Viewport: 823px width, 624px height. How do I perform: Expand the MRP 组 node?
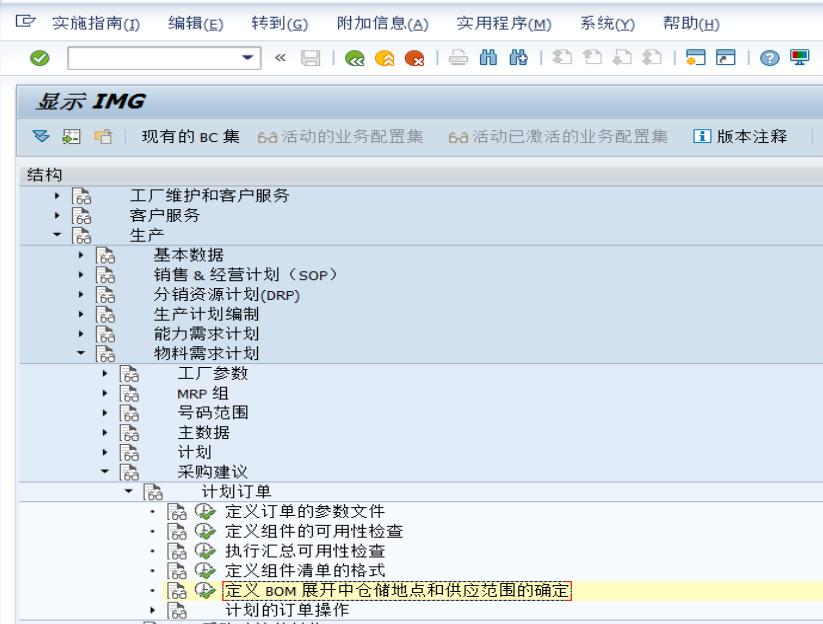(x=105, y=394)
